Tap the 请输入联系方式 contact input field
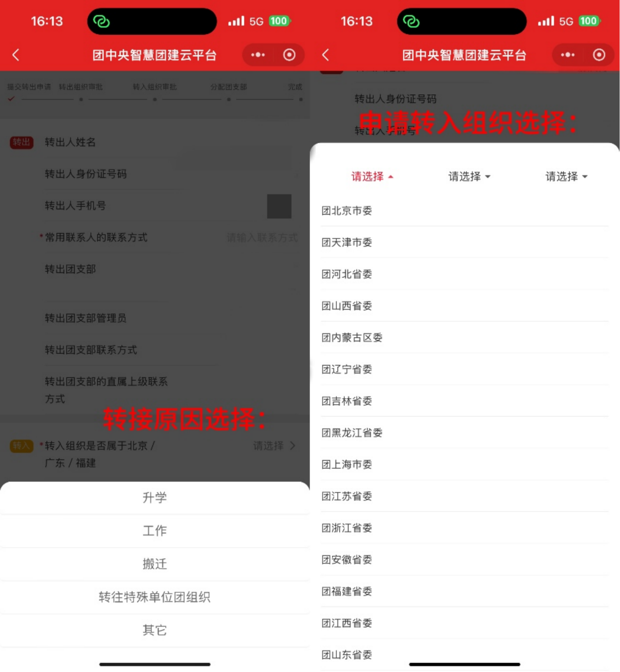620x672 pixels. pyautogui.click(x=262, y=238)
